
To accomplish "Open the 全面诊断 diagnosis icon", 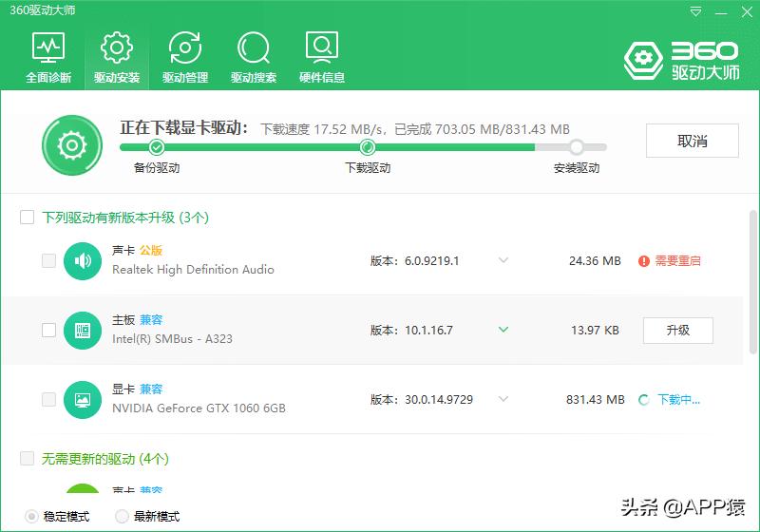I will (x=48, y=47).
